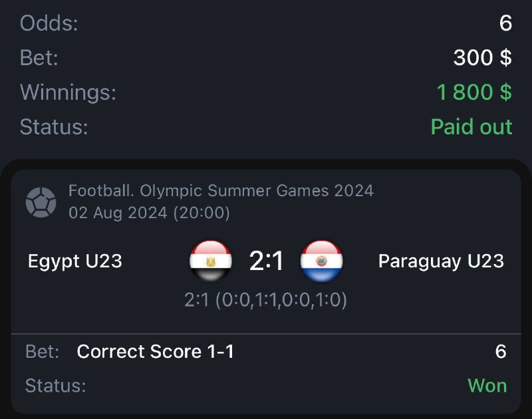Click the Paid out status text
The width and height of the screenshot is (532, 419).
pyautogui.click(x=471, y=126)
